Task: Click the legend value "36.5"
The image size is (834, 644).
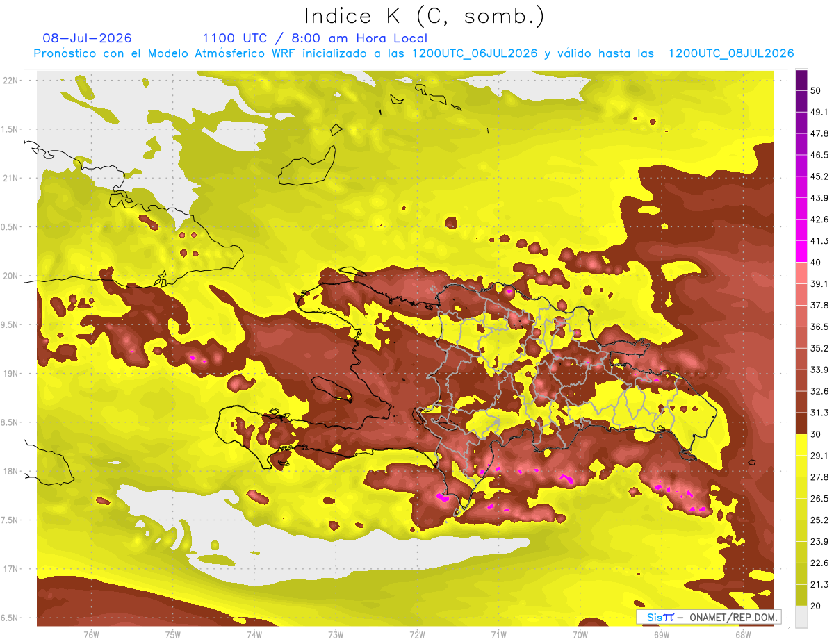Action: (x=819, y=327)
